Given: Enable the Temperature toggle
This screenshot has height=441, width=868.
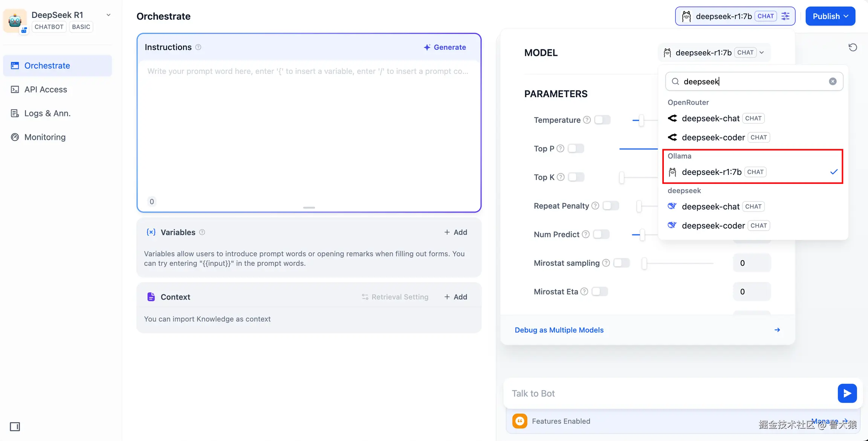Looking at the screenshot, I should (x=602, y=120).
